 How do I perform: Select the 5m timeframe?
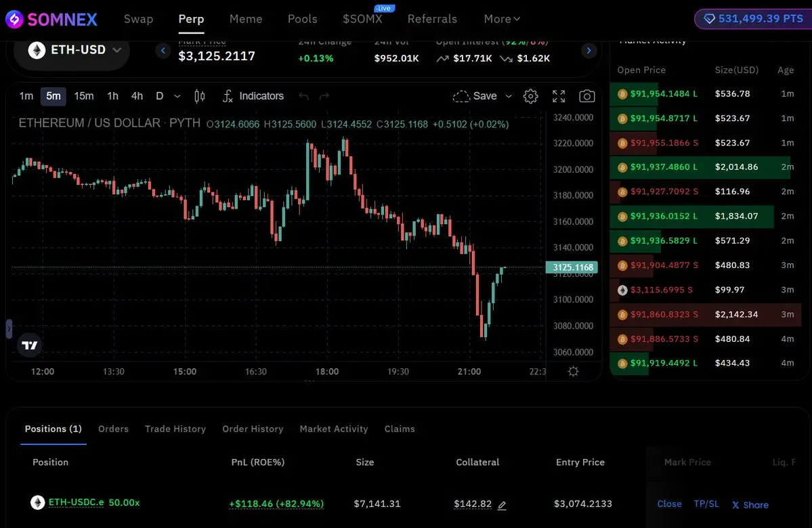pos(54,95)
